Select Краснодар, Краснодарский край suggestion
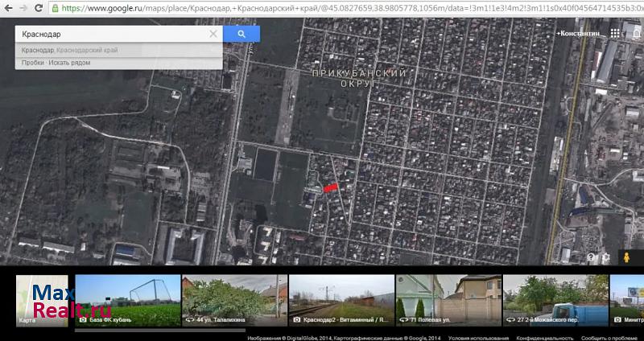Viewport: 644px width, 341px height. (x=70, y=50)
